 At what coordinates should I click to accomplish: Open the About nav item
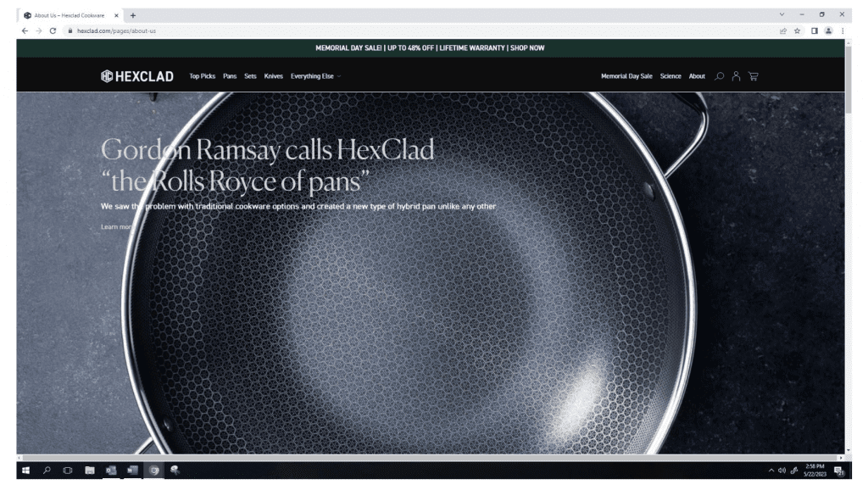(697, 76)
